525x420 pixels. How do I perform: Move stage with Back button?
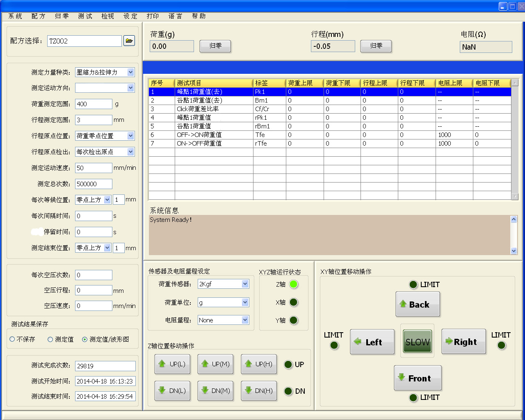[x=418, y=304]
